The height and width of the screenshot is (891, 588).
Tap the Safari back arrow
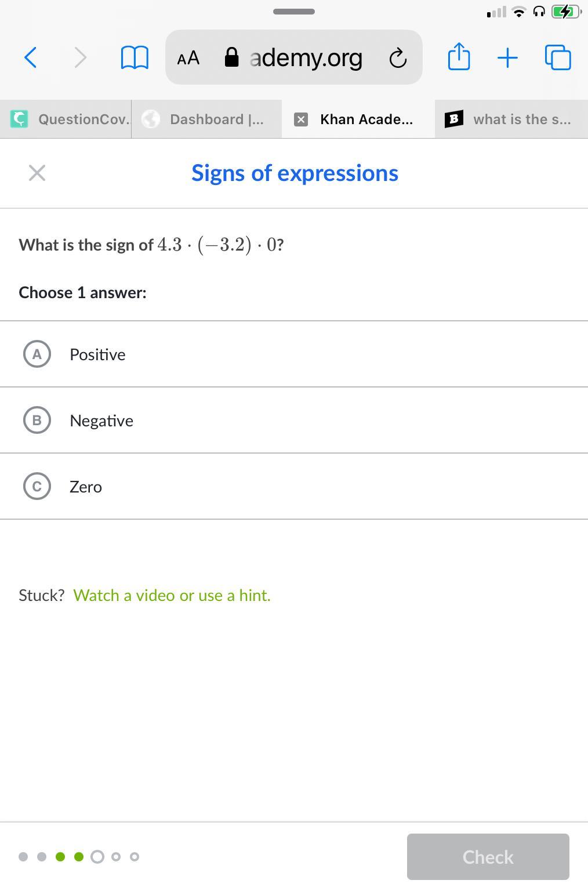pyautogui.click(x=31, y=57)
